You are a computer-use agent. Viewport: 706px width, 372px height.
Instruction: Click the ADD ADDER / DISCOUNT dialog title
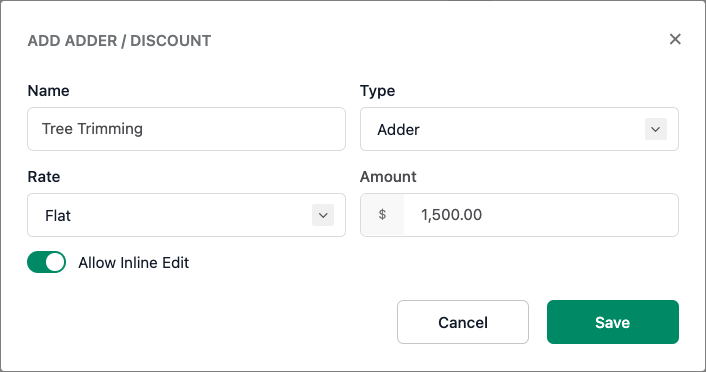click(119, 41)
